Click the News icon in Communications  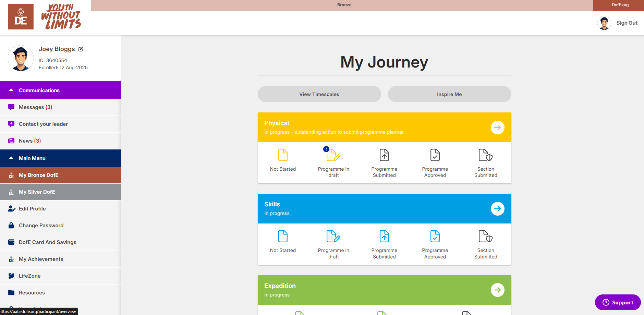click(11, 141)
